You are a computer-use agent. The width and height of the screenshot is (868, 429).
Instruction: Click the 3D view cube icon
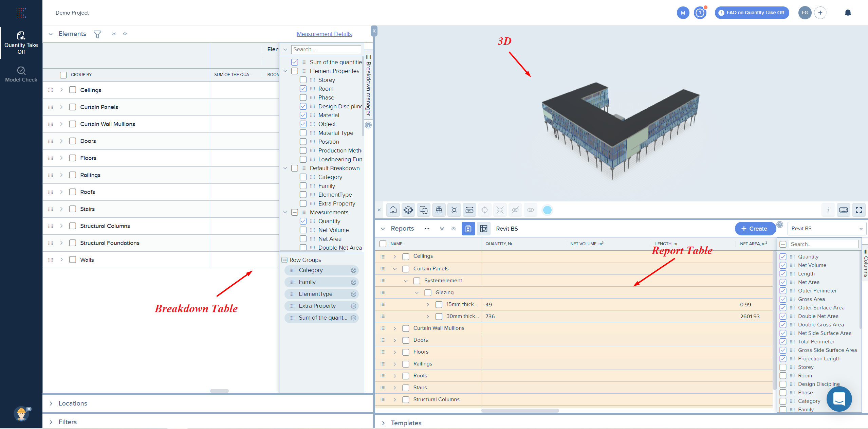408,210
